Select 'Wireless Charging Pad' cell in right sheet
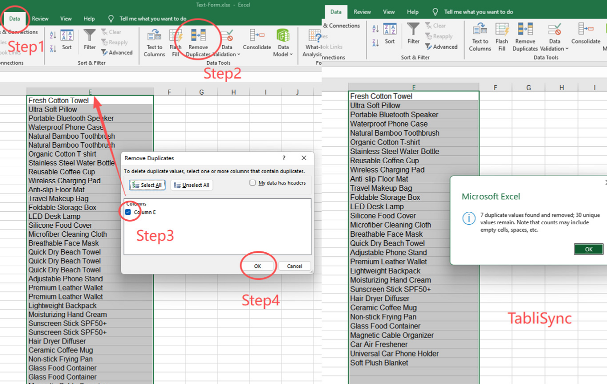607x384 pixels. [x=414, y=170]
